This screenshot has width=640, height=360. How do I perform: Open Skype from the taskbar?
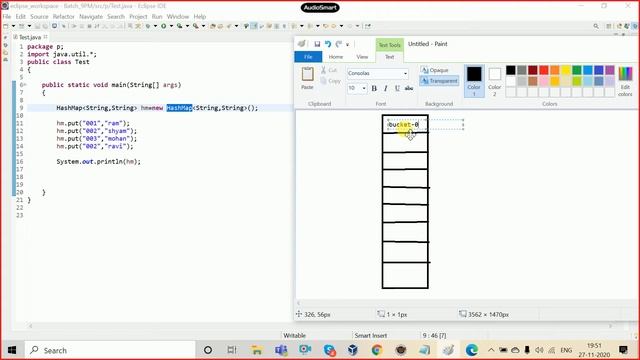click(329, 350)
